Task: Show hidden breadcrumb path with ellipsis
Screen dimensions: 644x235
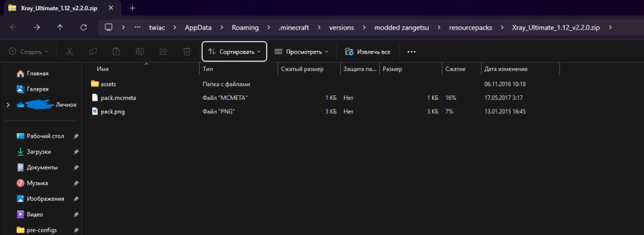Action: click(138, 28)
